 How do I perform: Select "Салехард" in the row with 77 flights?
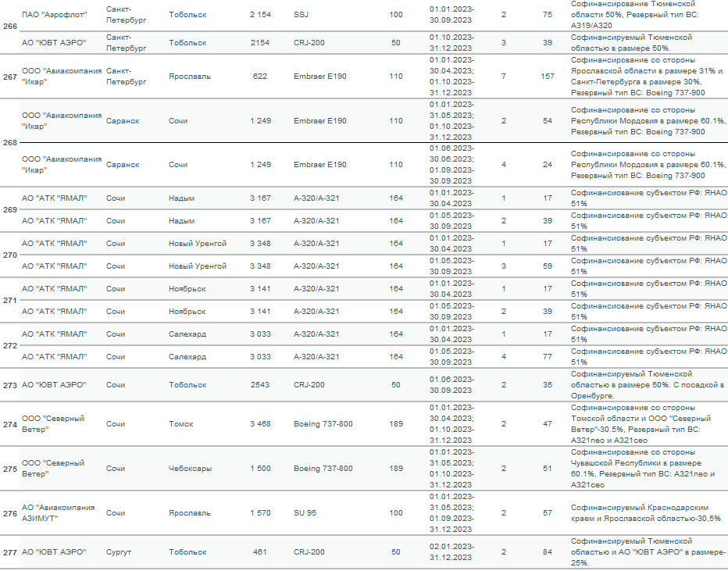pyautogui.click(x=187, y=356)
